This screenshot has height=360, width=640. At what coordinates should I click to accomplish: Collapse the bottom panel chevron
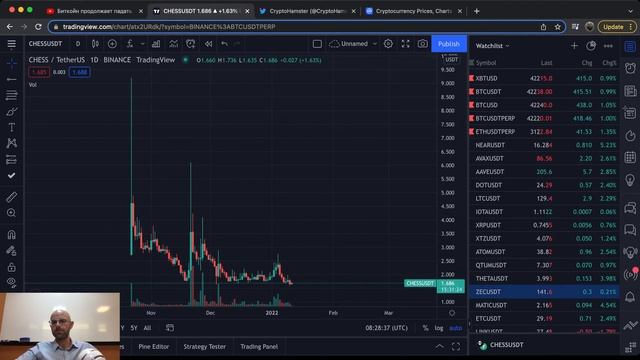(439, 347)
